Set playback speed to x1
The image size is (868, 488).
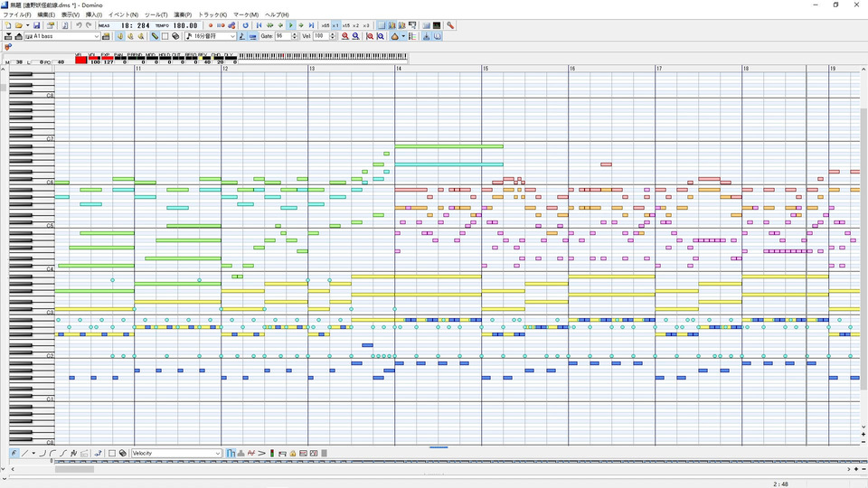[335, 25]
